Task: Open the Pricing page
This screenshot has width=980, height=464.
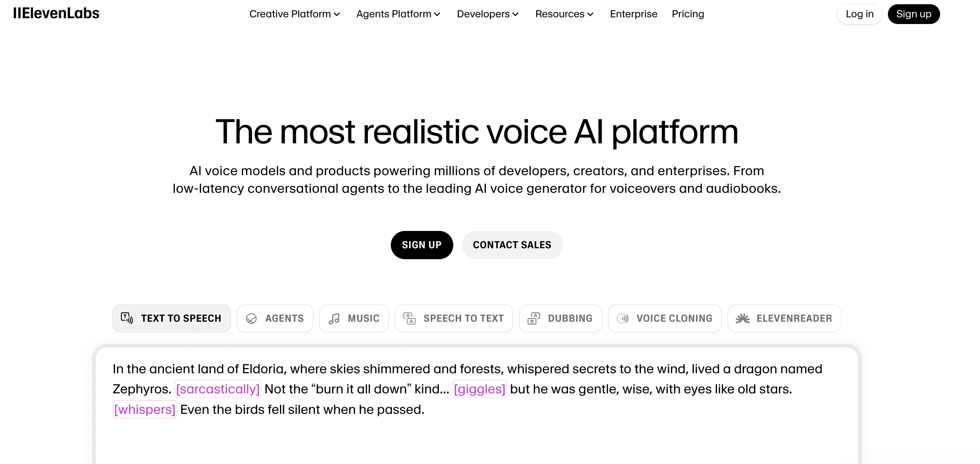Action: click(687, 14)
